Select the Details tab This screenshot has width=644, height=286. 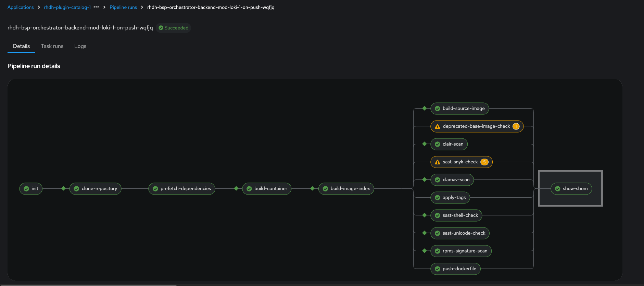coord(21,46)
